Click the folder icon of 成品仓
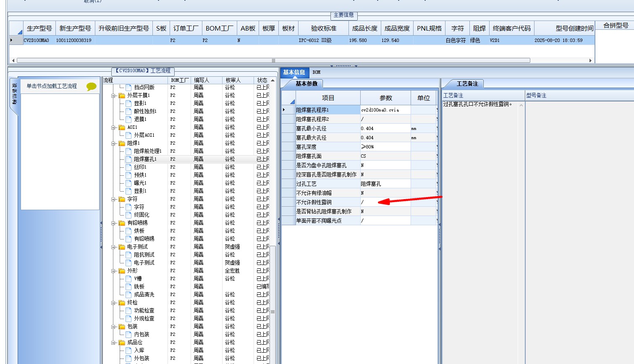The width and height of the screenshot is (634, 364). [x=122, y=342]
